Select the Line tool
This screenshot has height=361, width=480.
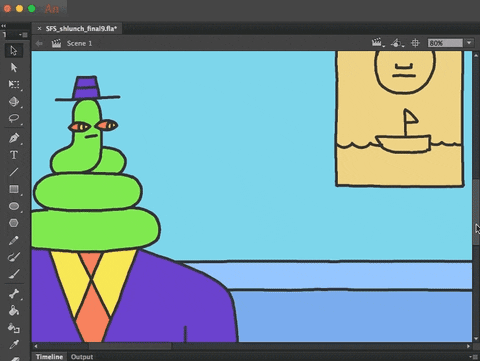pyautogui.click(x=14, y=172)
